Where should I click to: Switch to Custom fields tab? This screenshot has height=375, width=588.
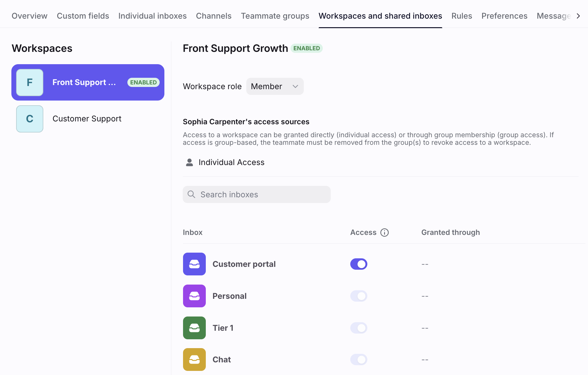coord(83,16)
